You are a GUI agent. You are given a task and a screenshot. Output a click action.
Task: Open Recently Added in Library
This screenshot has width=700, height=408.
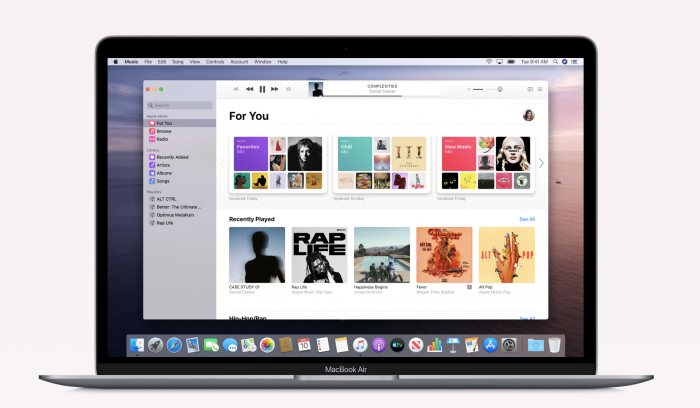[170, 157]
